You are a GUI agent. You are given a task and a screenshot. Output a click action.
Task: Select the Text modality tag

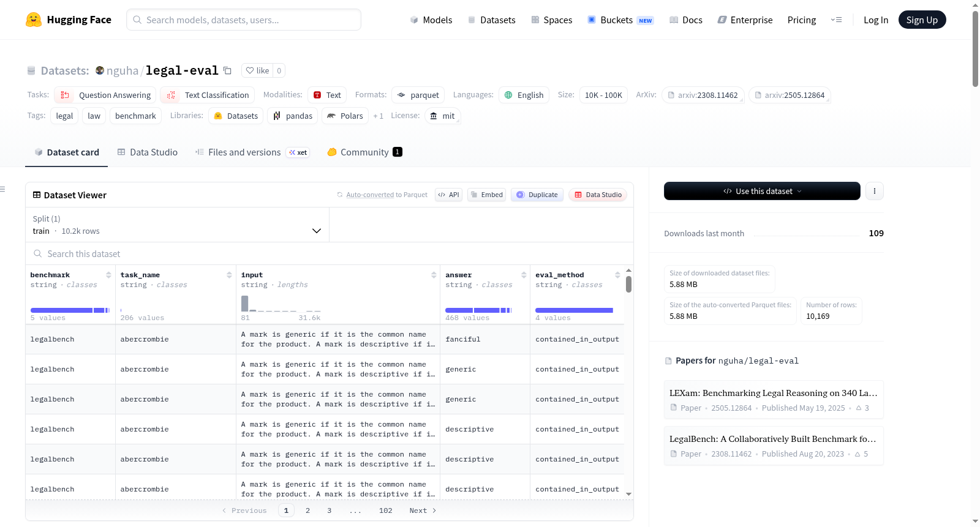[x=327, y=95]
